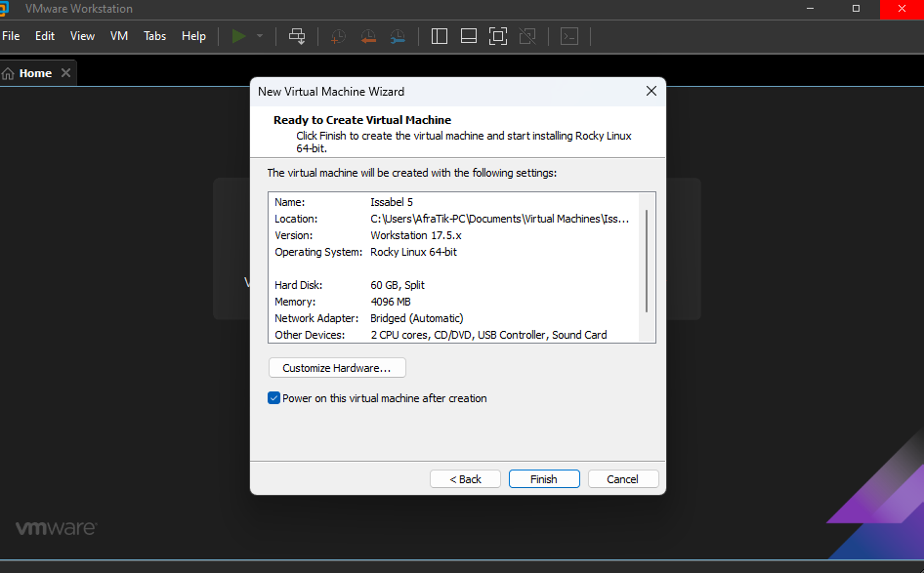Image resolution: width=924 pixels, height=573 pixels.
Task: Open the Edit menu
Action: (x=45, y=36)
